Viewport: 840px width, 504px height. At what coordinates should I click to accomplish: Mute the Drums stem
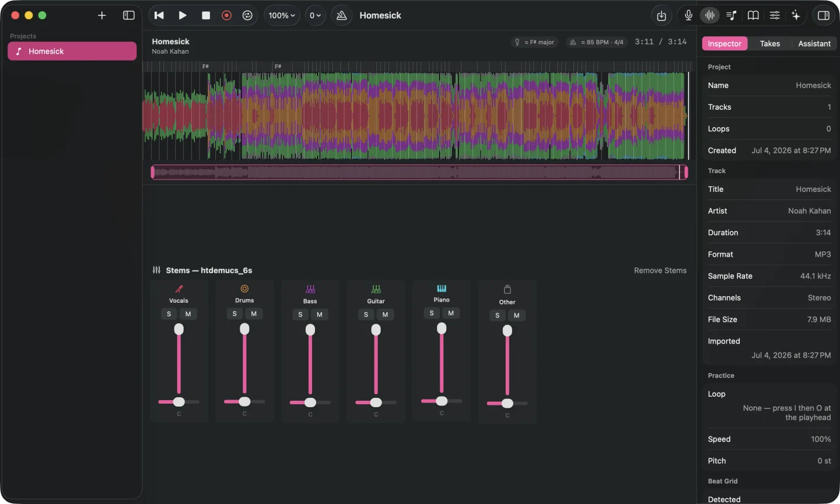[254, 314]
